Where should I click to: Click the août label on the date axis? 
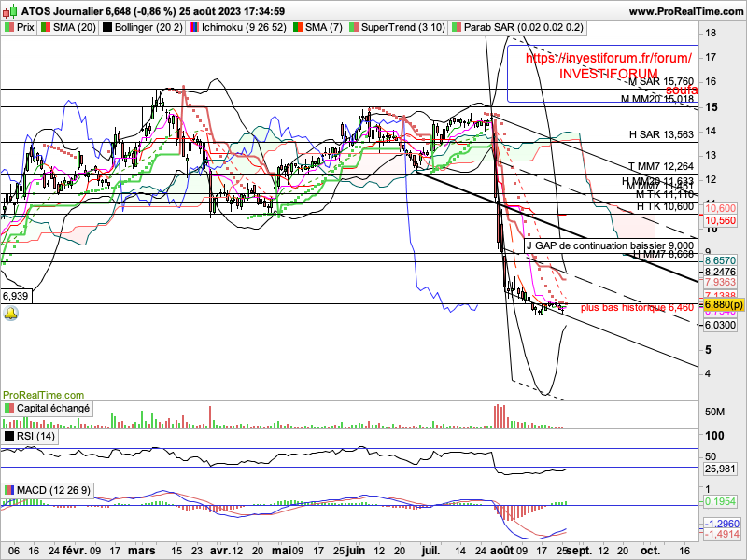click(x=503, y=551)
